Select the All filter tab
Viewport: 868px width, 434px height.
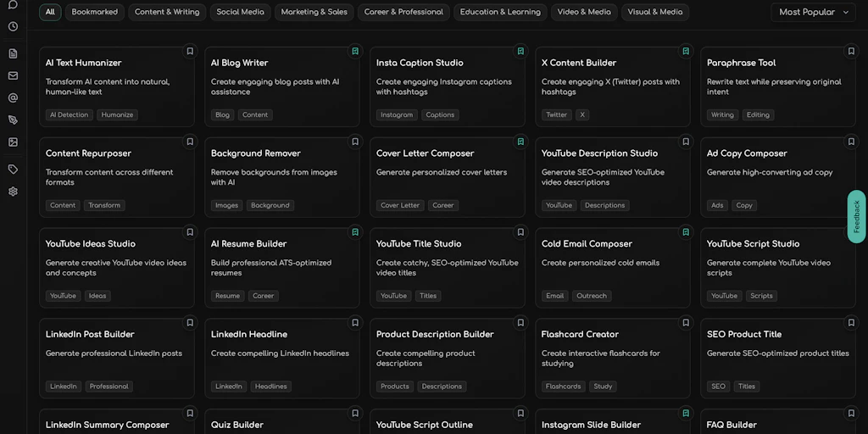point(50,12)
